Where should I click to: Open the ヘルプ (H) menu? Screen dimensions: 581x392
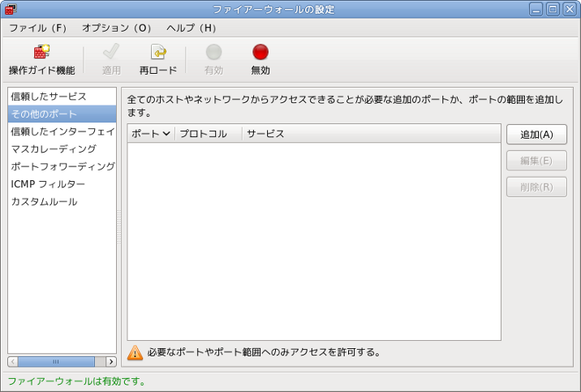tap(191, 28)
